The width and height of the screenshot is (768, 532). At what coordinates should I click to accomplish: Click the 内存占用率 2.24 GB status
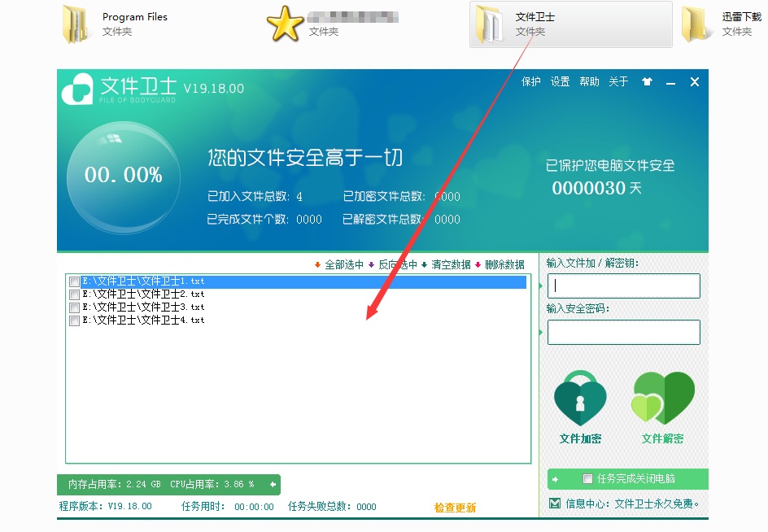point(115,485)
